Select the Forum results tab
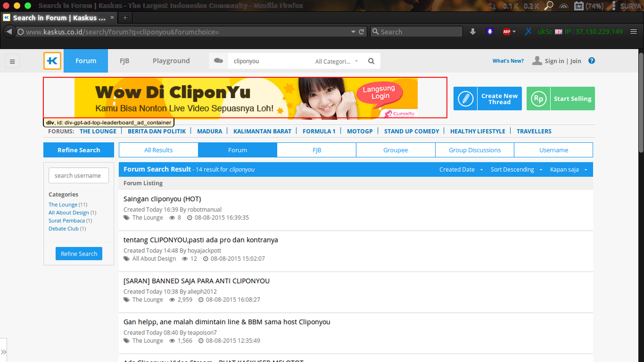 (237, 150)
